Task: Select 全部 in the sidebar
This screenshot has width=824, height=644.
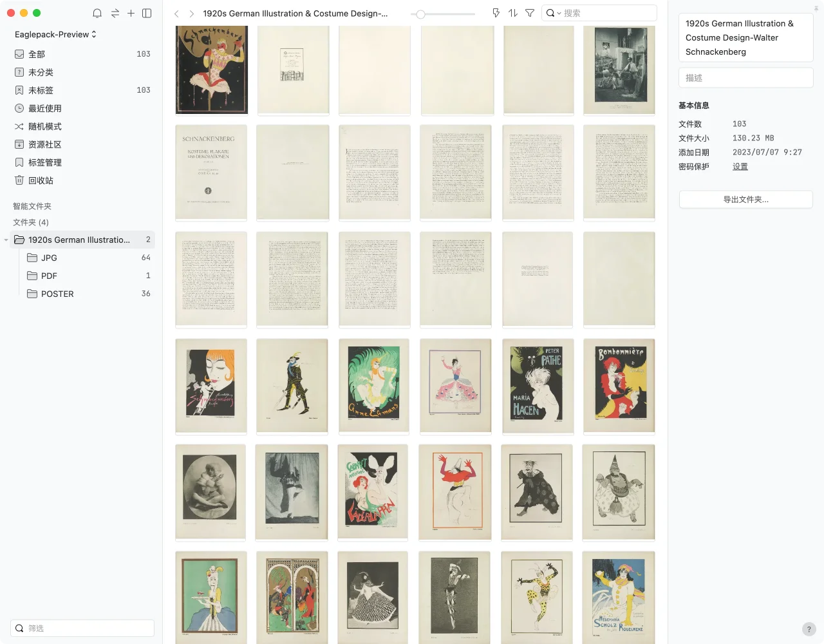Action: tap(82, 54)
